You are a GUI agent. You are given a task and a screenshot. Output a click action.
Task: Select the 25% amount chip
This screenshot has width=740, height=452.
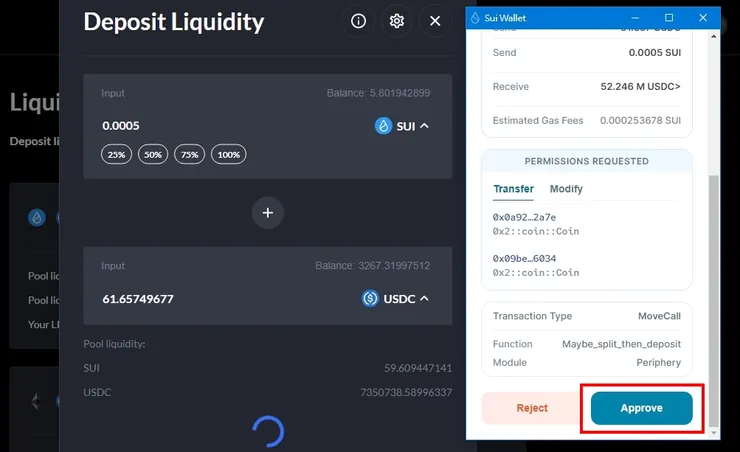coord(116,154)
